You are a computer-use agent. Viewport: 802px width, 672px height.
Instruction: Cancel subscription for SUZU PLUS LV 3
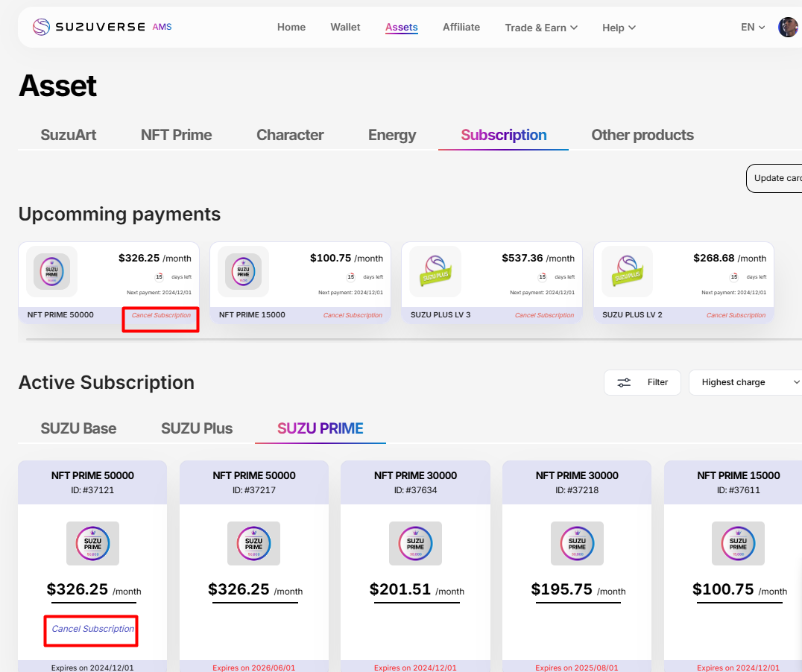pos(544,315)
